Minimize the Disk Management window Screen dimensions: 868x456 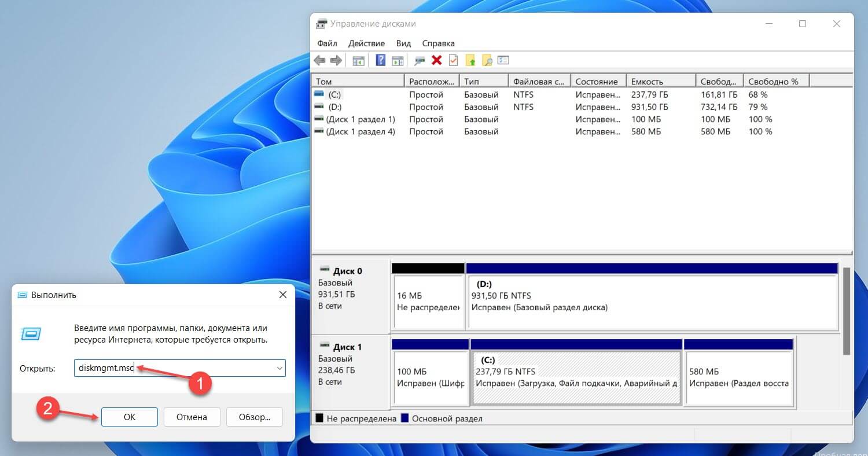(x=769, y=24)
